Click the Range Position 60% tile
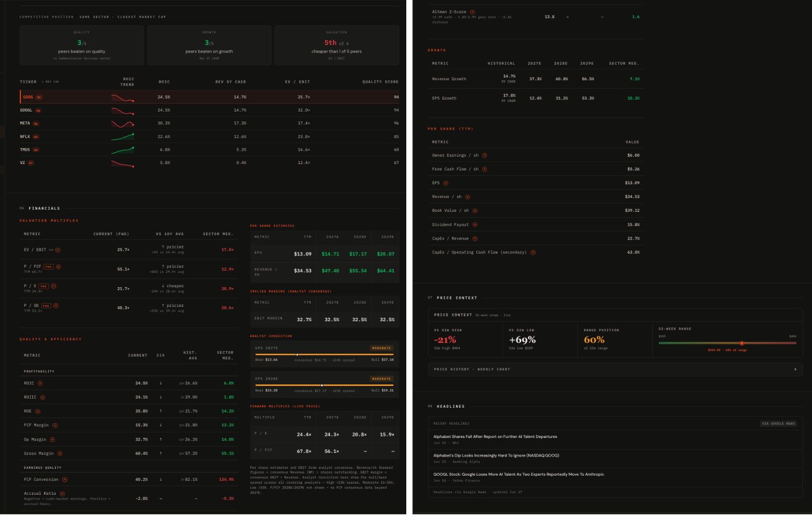Screen dimensions: 812x516 pyautogui.click(x=614, y=340)
